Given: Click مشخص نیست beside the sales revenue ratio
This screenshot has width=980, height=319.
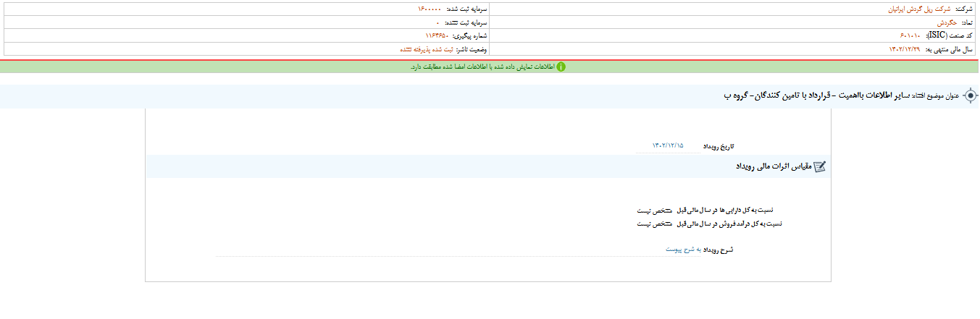Looking at the screenshot, I should [655, 224].
